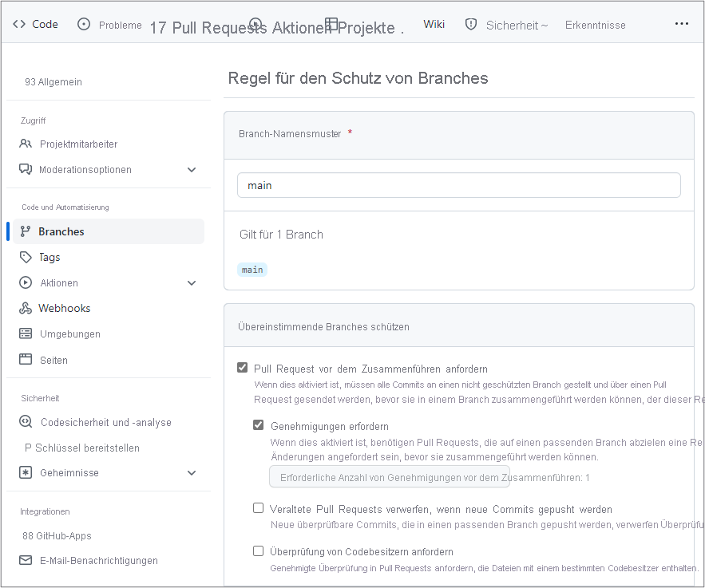Image resolution: width=705 pixels, height=588 pixels.
Task: Open Tags settings
Action: pos(50,257)
